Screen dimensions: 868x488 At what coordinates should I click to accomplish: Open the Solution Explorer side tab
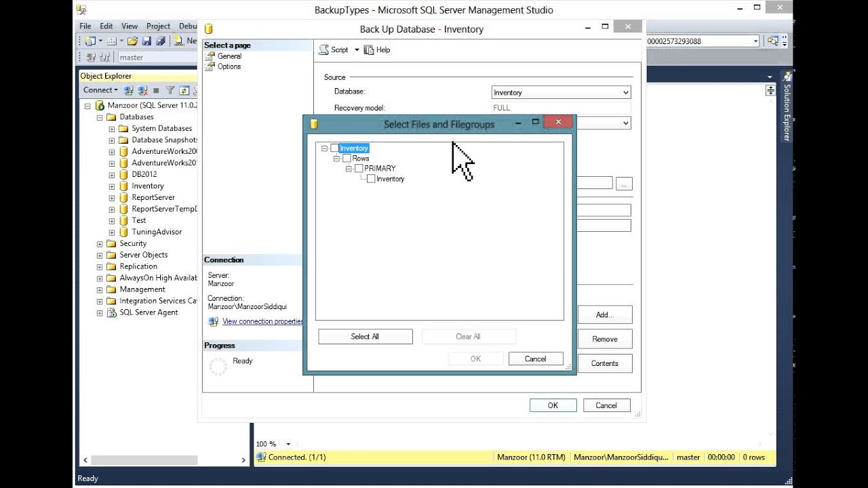click(787, 107)
